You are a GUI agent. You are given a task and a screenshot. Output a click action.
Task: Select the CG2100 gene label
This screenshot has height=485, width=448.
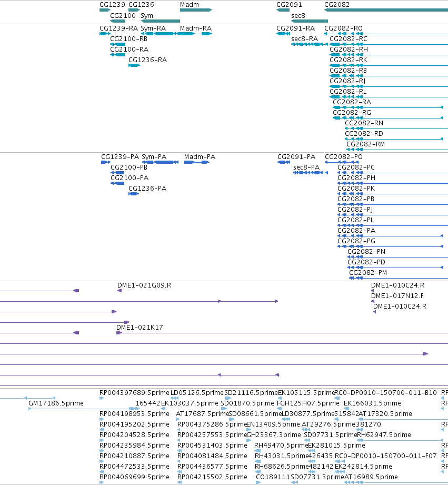coord(123,15)
